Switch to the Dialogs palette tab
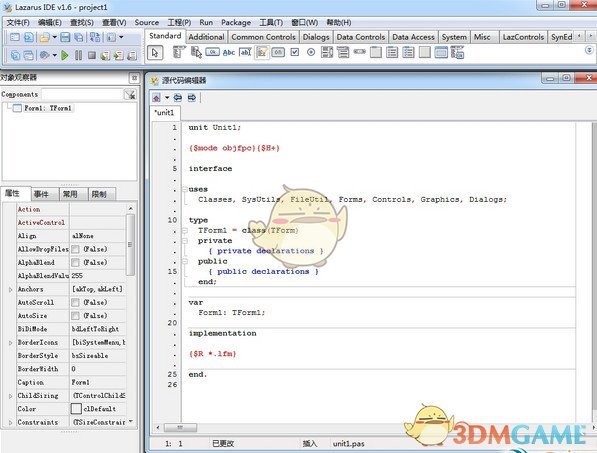Viewport: 597px width, 453px height. (316, 37)
